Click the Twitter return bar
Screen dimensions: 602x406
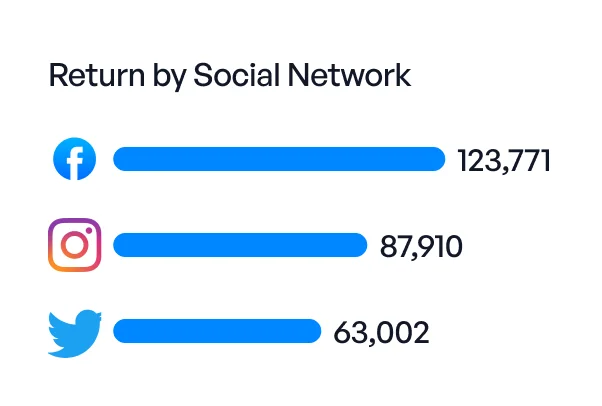pos(217,331)
